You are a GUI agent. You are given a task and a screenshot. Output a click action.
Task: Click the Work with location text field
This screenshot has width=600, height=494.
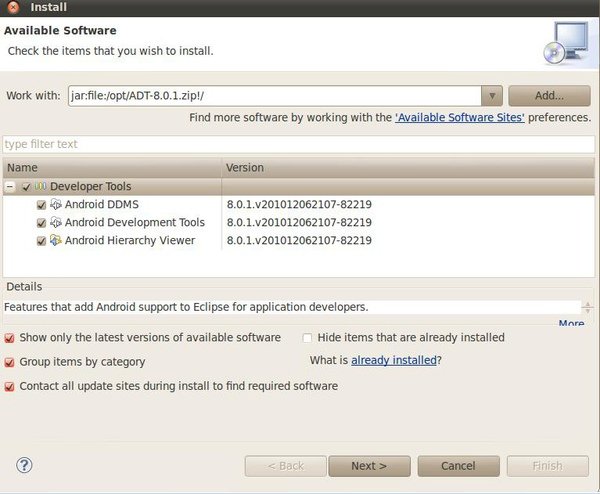[x=275, y=96]
